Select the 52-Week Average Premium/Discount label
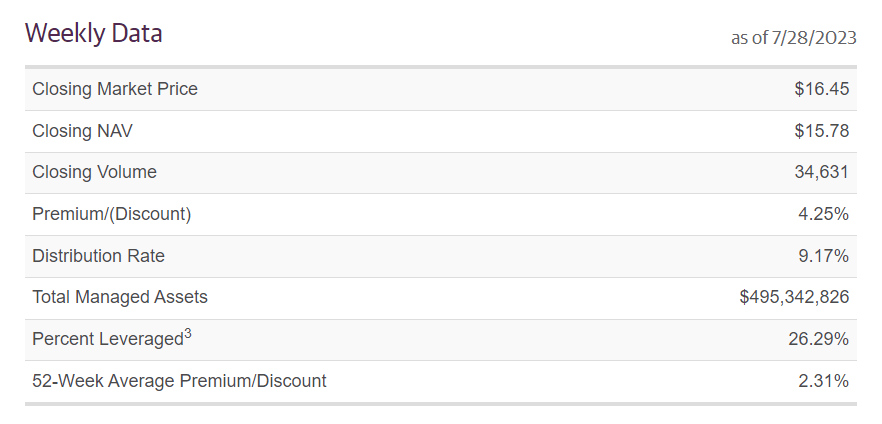This screenshot has width=882, height=424. (179, 381)
